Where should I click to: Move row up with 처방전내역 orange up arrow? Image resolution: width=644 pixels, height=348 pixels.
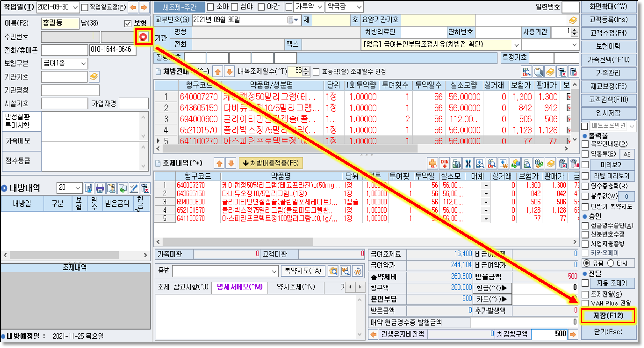point(218,72)
